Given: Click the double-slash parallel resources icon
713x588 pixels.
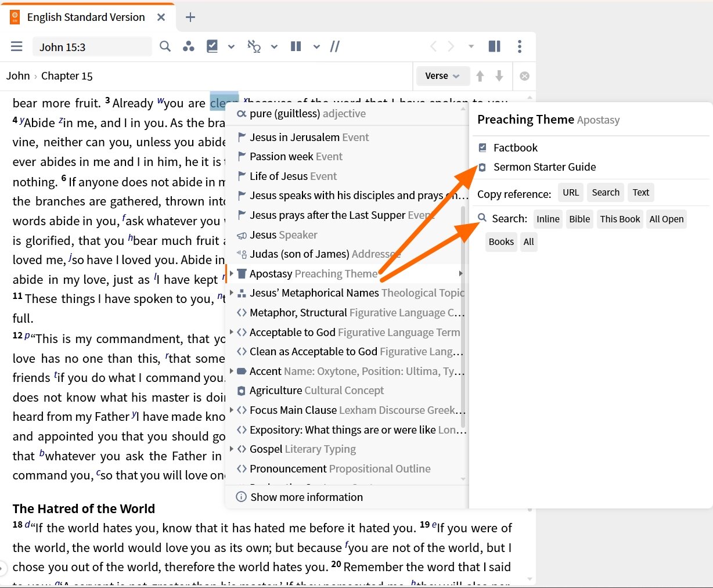Looking at the screenshot, I should coord(335,46).
